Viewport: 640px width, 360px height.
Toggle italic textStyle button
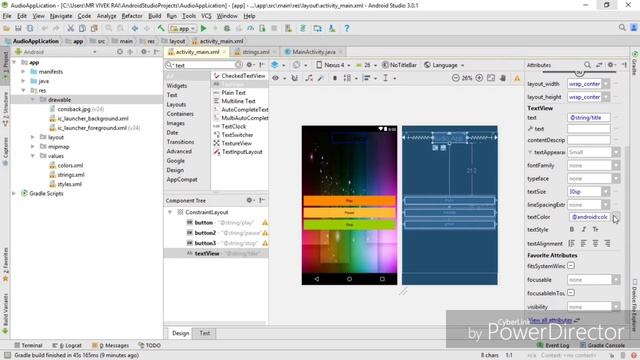tap(584, 229)
